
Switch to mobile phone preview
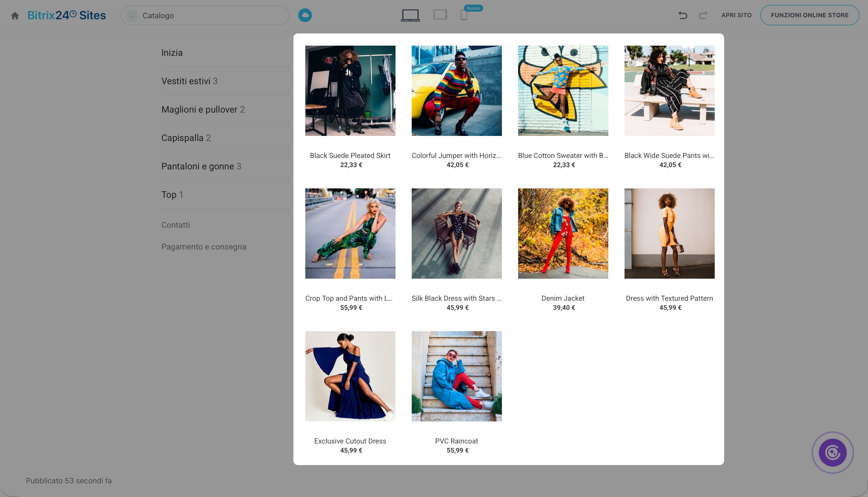click(x=463, y=15)
